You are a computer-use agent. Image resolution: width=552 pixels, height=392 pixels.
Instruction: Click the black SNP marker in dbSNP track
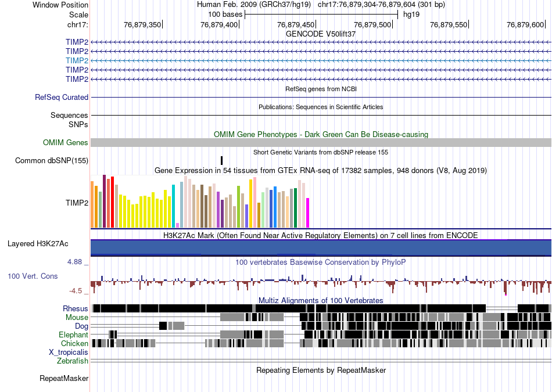pos(222,160)
